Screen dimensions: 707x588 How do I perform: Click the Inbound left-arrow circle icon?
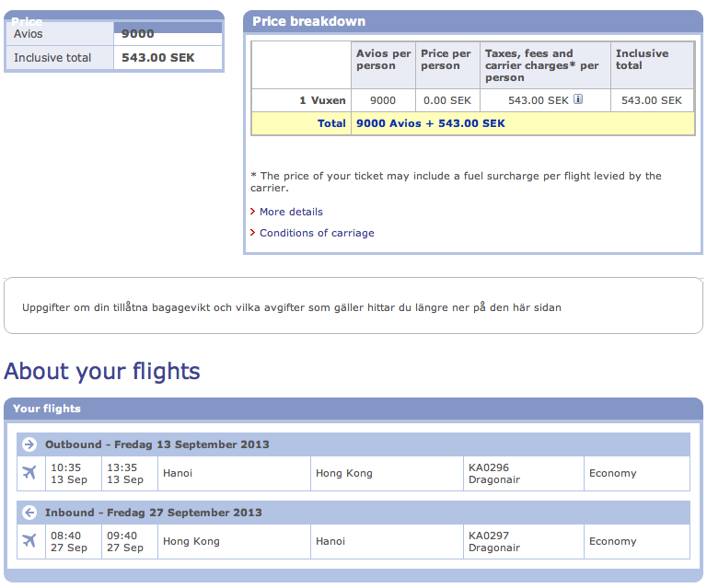(x=29, y=513)
